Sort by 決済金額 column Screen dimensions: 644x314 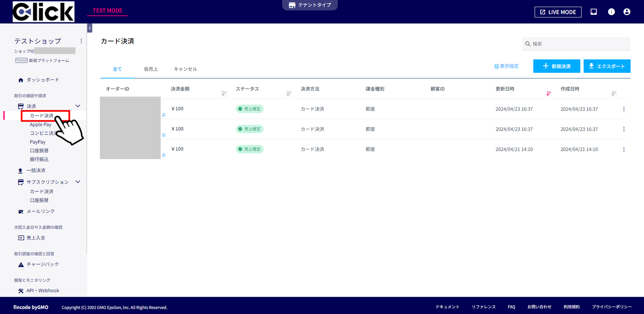(224, 93)
